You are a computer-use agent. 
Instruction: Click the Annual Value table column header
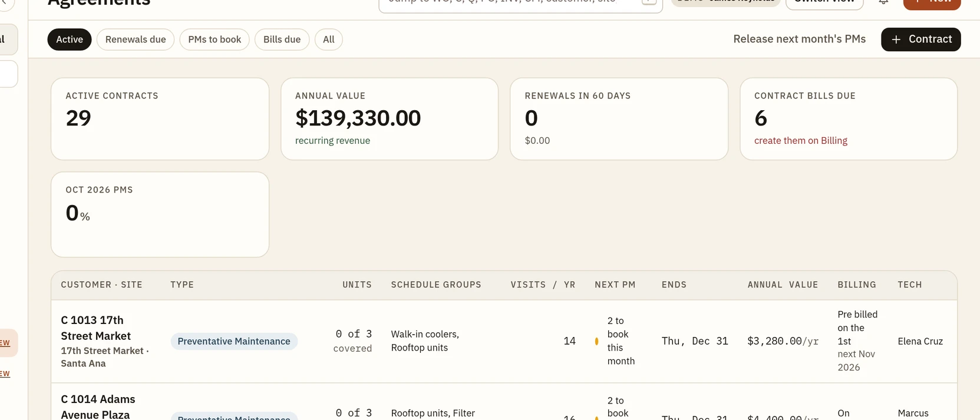coord(783,285)
